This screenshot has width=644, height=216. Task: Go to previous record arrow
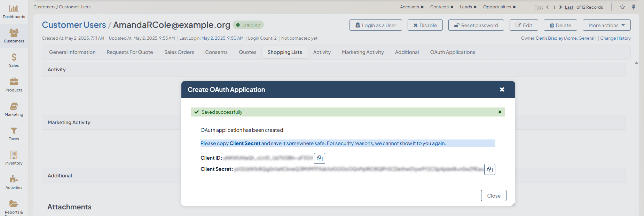pyautogui.click(x=548, y=7)
